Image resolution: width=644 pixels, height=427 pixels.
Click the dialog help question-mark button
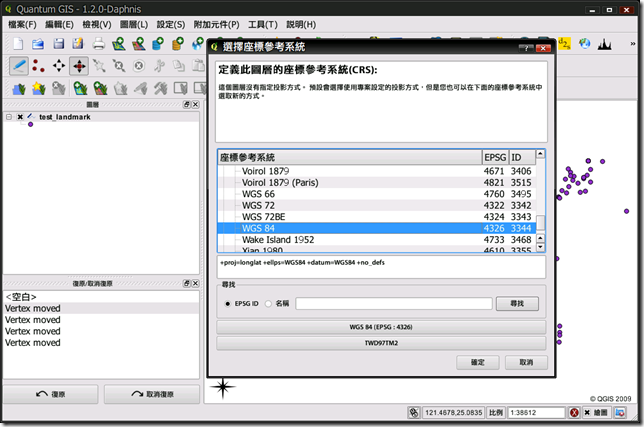point(526,48)
